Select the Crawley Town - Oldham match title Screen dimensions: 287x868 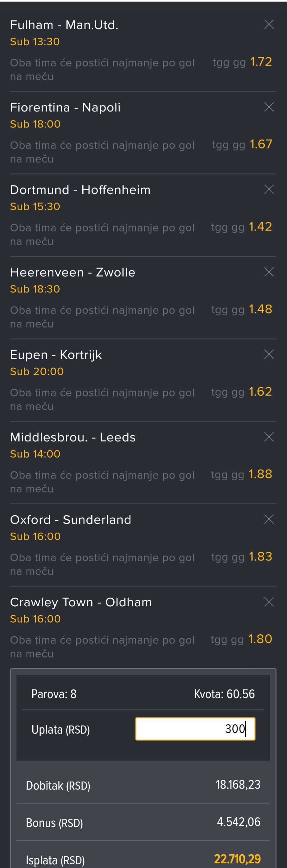tap(81, 603)
